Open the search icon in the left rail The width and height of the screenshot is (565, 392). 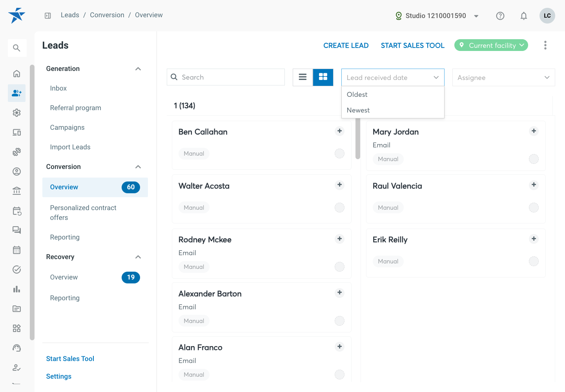(x=16, y=48)
